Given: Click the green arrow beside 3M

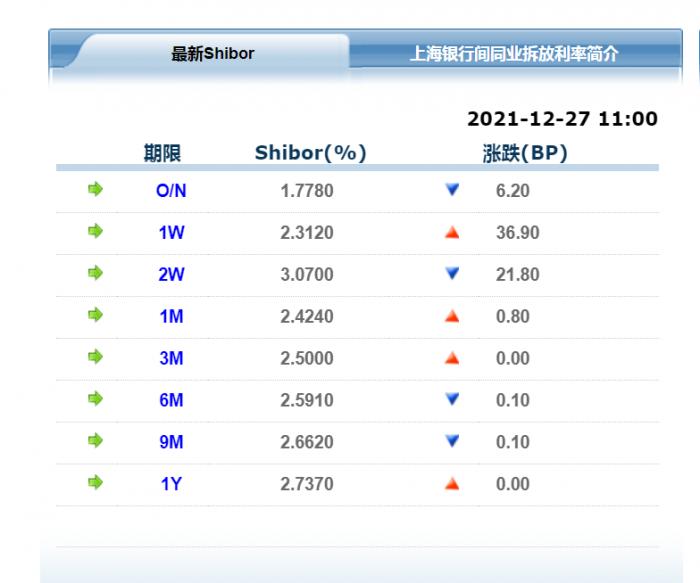Looking at the screenshot, I should click(x=95, y=357).
